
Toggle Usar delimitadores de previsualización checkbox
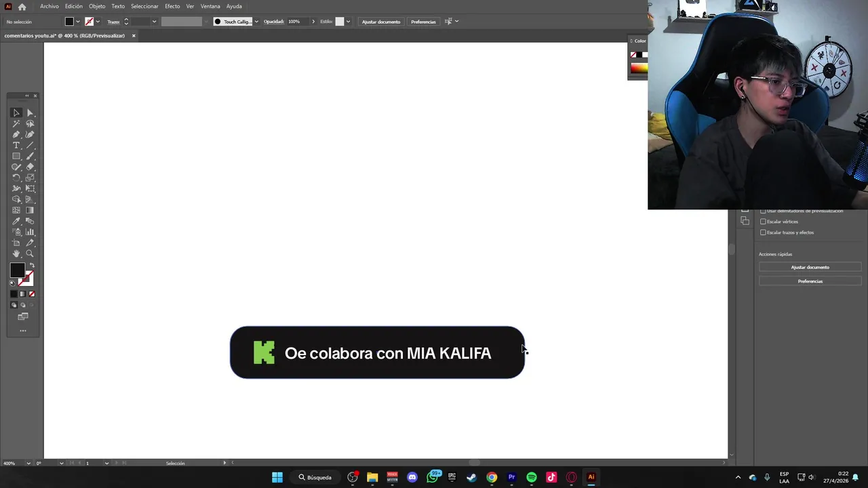(x=763, y=211)
